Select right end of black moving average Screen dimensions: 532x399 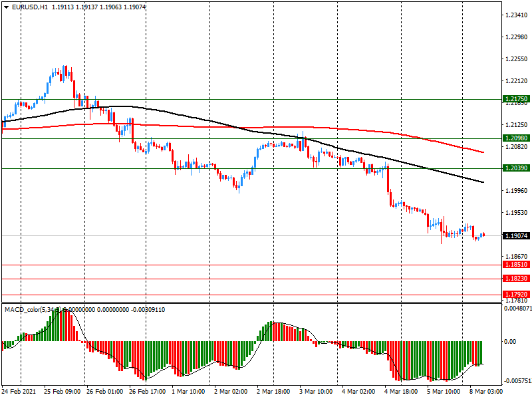click(482, 182)
